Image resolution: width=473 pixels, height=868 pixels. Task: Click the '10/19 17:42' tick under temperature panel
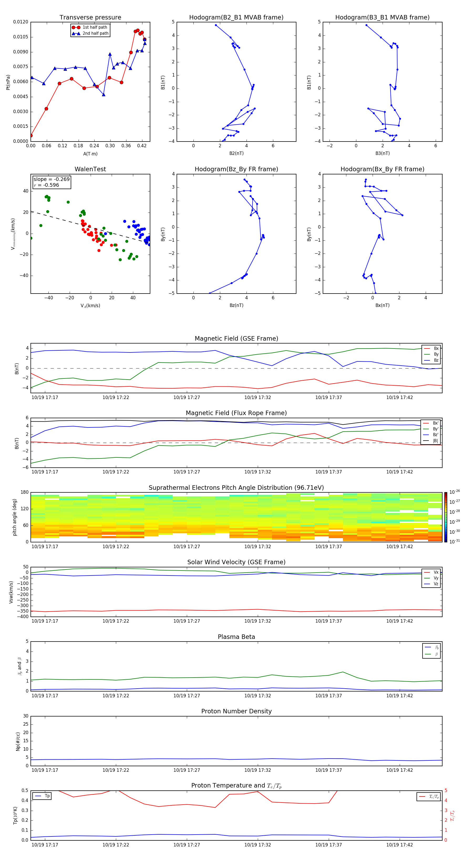pos(399,845)
